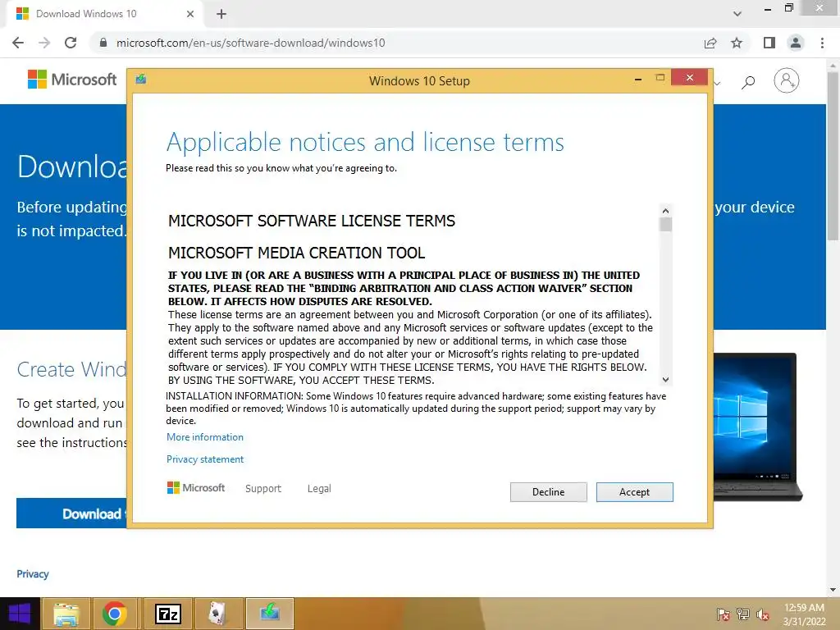Toggle Chrome side panel icon
The image size is (840, 630).
(x=769, y=43)
